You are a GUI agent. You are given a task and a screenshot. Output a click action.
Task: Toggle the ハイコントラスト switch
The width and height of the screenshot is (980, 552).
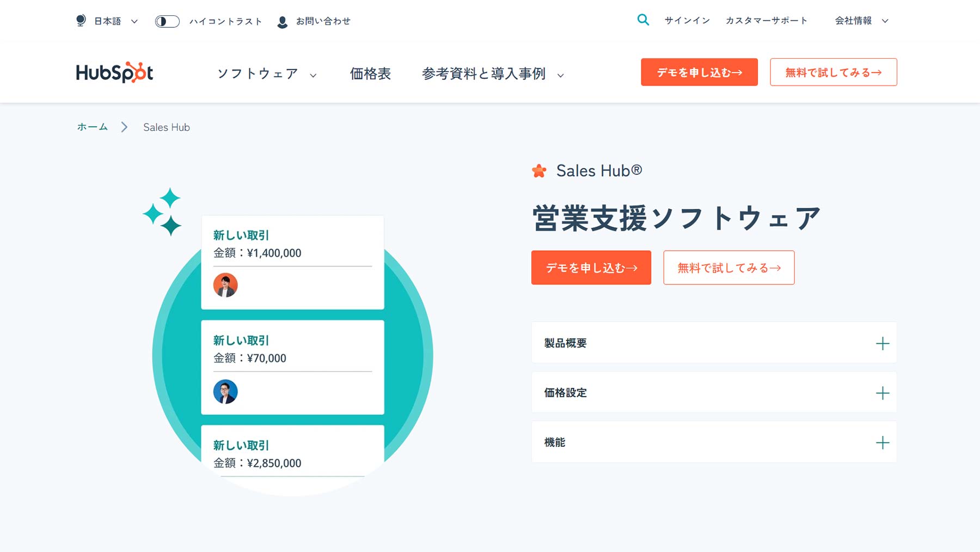point(167,21)
